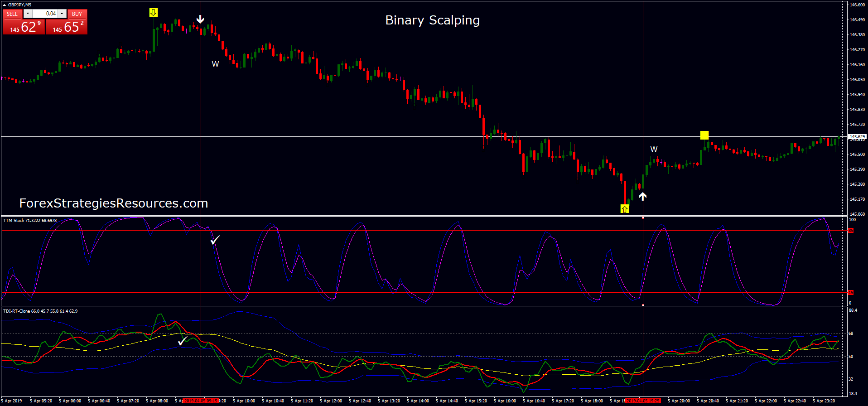Select the white down arrow marker
868x406 pixels.
pos(200,19)
